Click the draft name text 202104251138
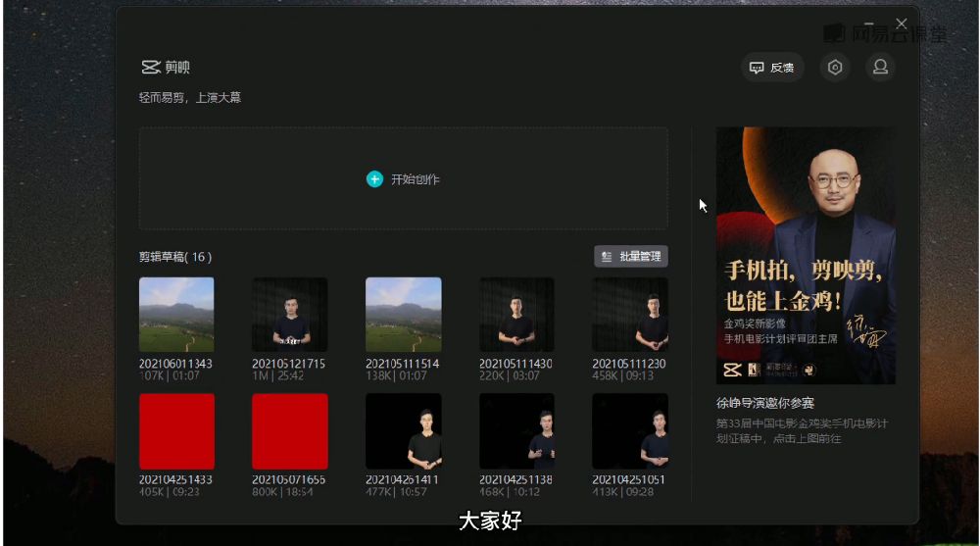Viewport: 980px width, 546px height. tap(515, 479)
